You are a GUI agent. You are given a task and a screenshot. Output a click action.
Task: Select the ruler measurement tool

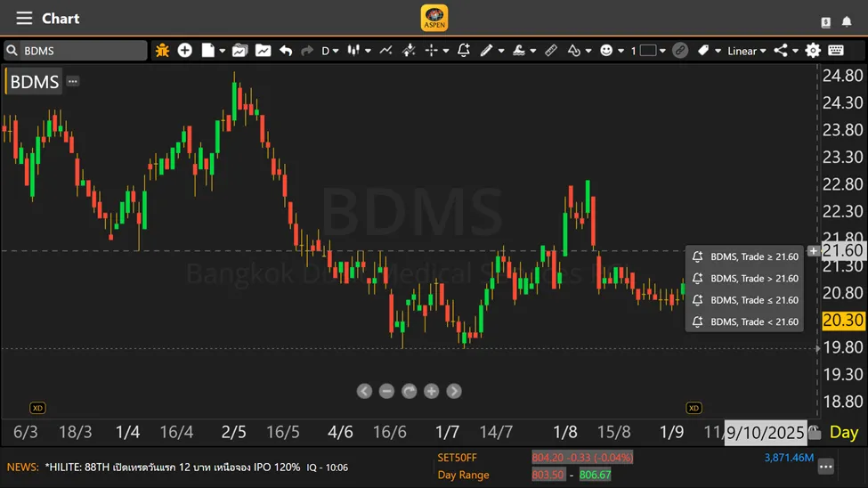click(551, 51)
